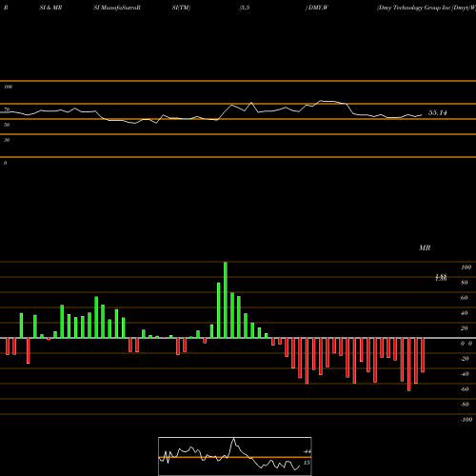Viewport: 476px width, 476px height.
Task: Select the 'SI(TM)' header label
Action: tap(181, 8)
